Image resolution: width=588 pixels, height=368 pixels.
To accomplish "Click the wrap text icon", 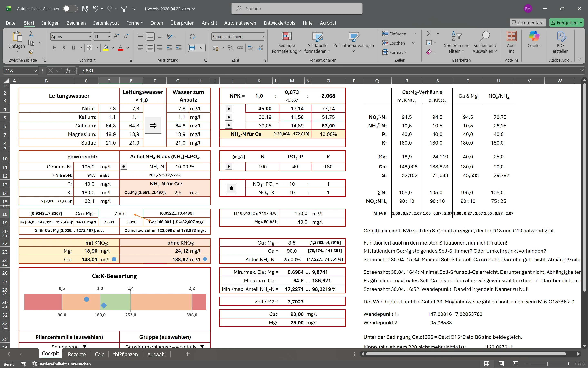I will coord(193,37).
